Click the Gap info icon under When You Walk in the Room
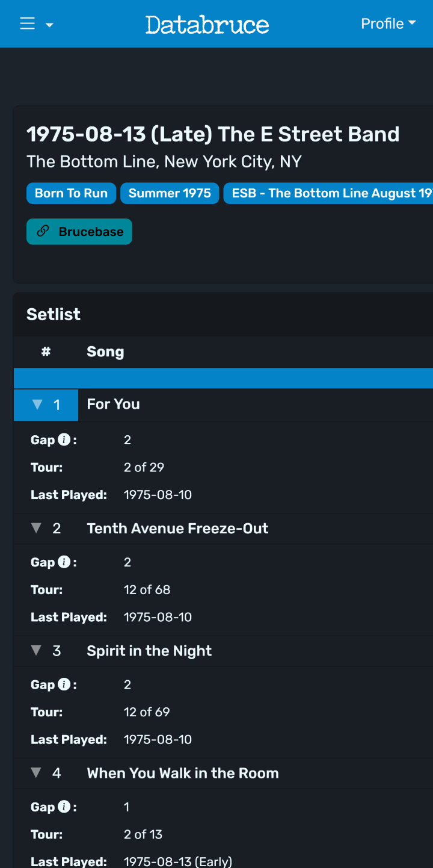 [x=64, y=807]
